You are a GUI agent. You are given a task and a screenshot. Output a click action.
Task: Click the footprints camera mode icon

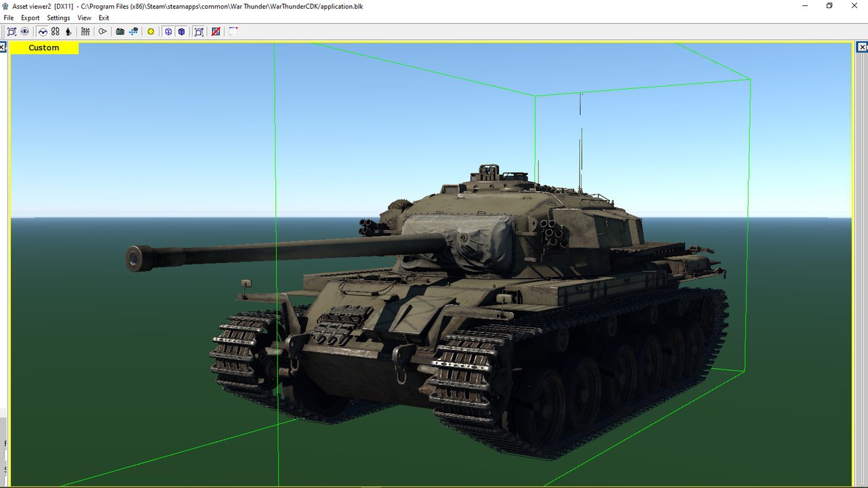(56, 31)
